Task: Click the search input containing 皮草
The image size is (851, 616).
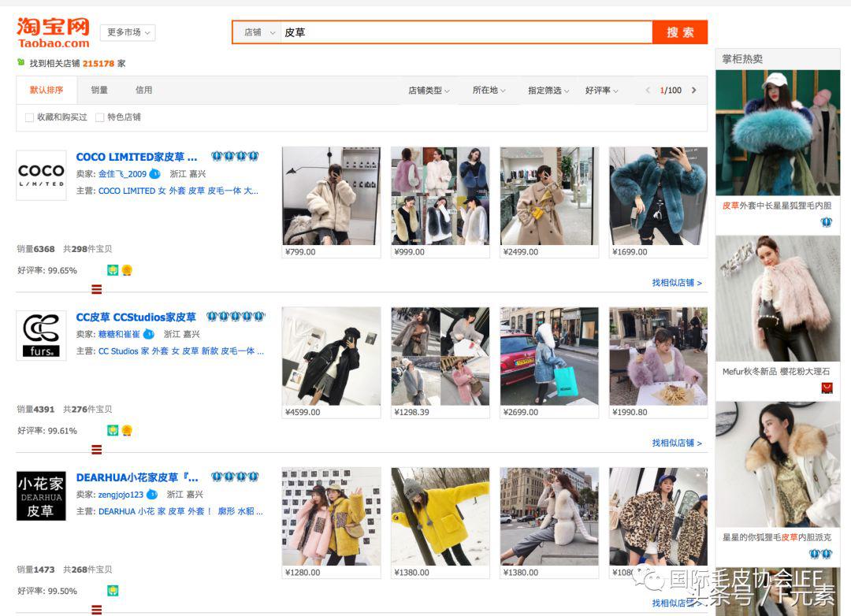Action: point(466,32)
